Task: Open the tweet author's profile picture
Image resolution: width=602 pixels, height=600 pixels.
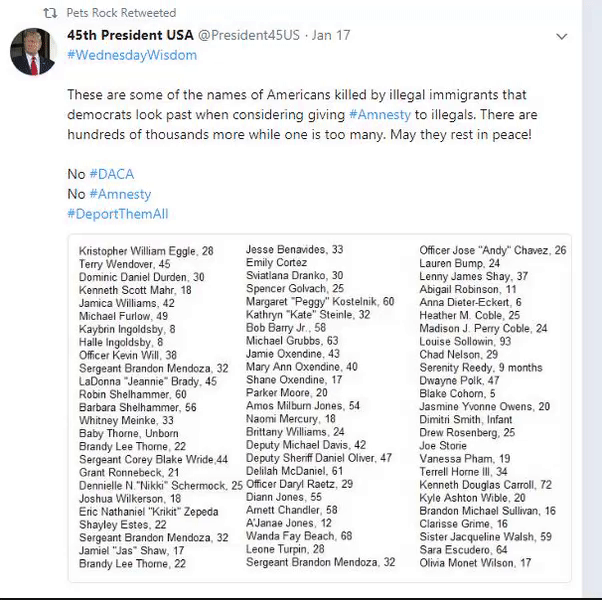Action: coord(33,51)
